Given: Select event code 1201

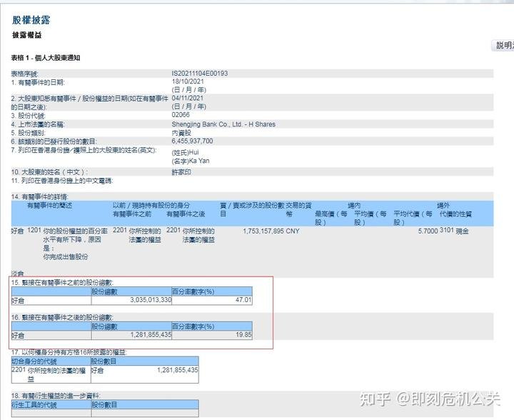Looking at the screenshot, I should pyautogui.click(x=34, y=231).
